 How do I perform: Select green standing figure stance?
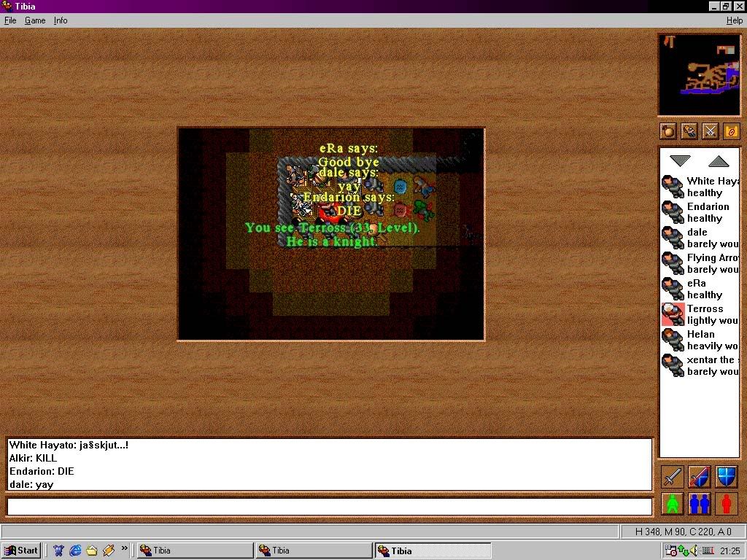click(672, 504)
